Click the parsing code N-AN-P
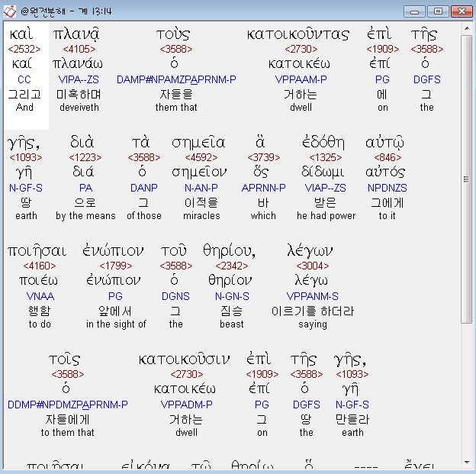 click(201, 188)
